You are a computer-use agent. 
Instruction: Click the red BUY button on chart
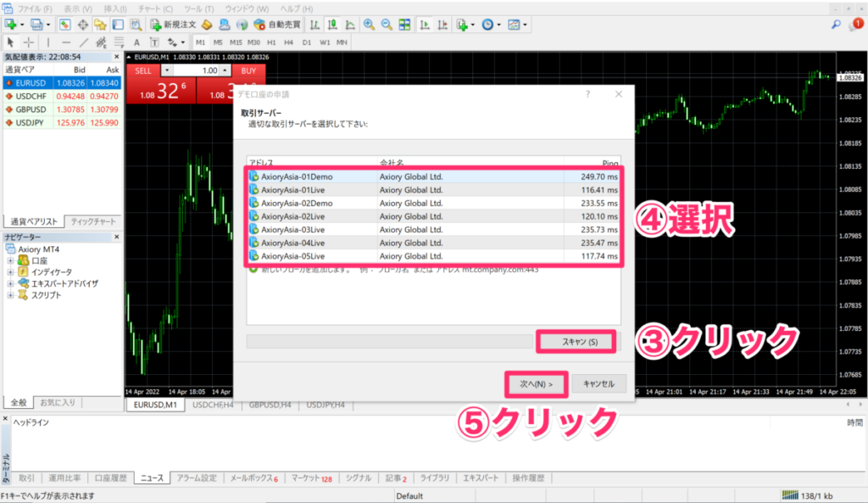tap(248, 71)
